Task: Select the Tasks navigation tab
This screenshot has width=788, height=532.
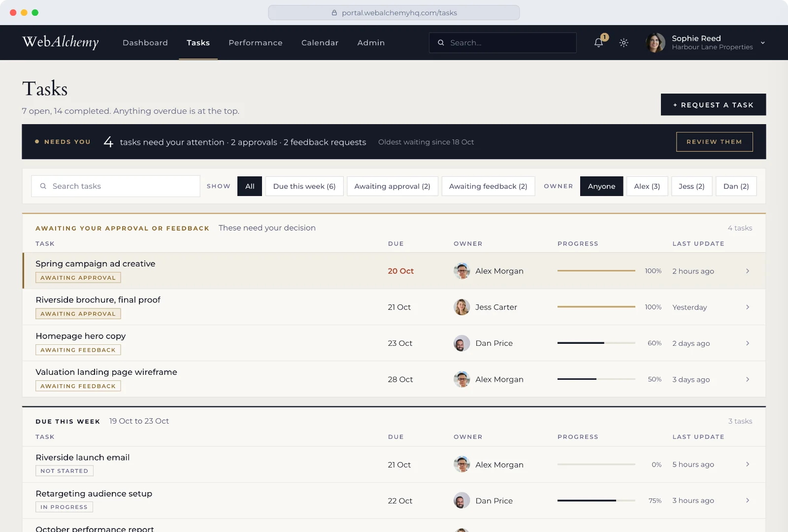Action: coord(198,43)
